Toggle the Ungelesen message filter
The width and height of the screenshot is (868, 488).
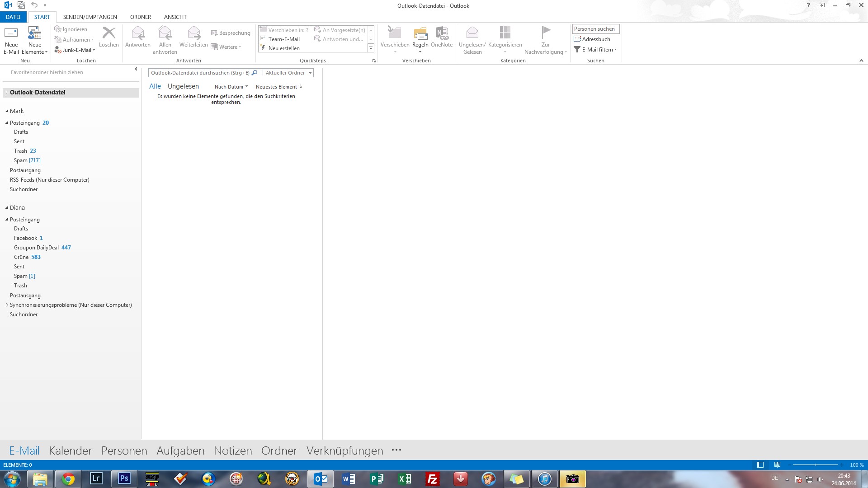[183, 86]
